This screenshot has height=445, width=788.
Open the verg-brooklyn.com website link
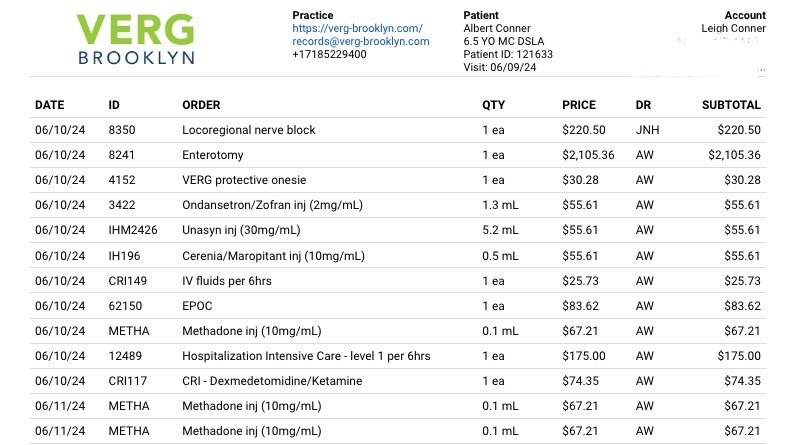tap(357, 29)
